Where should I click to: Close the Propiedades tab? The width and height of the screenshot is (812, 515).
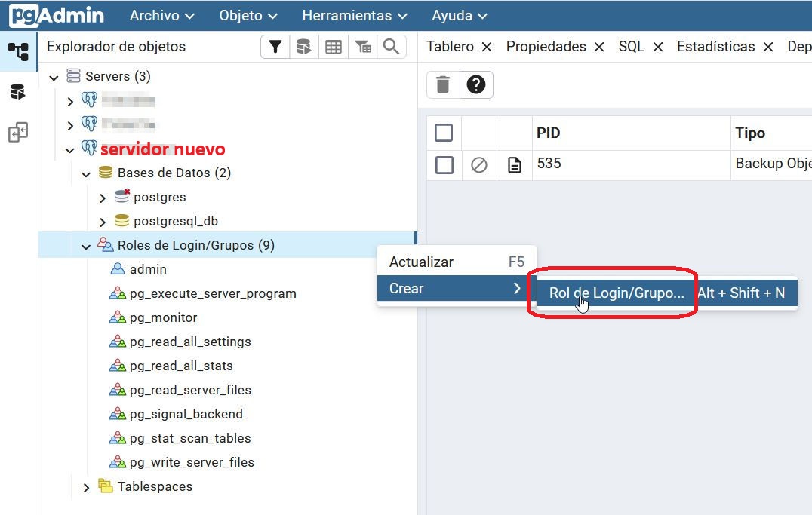coord(599,47)
